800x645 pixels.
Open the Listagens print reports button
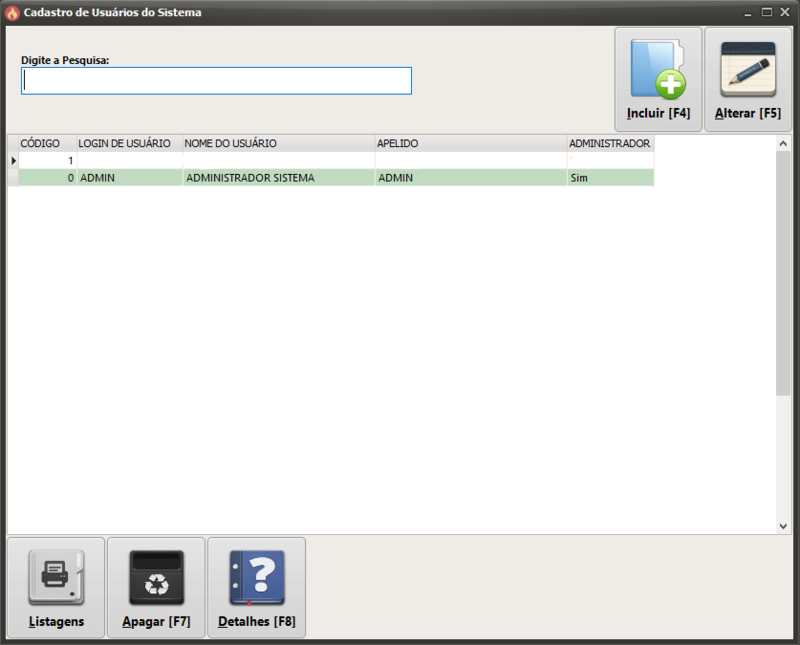click(56, 587)
